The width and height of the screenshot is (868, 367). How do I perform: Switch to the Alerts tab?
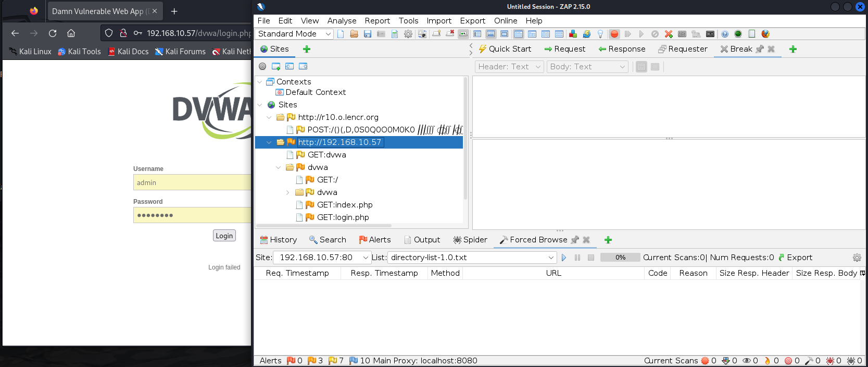pyautogui.click(x=374, y=240)
